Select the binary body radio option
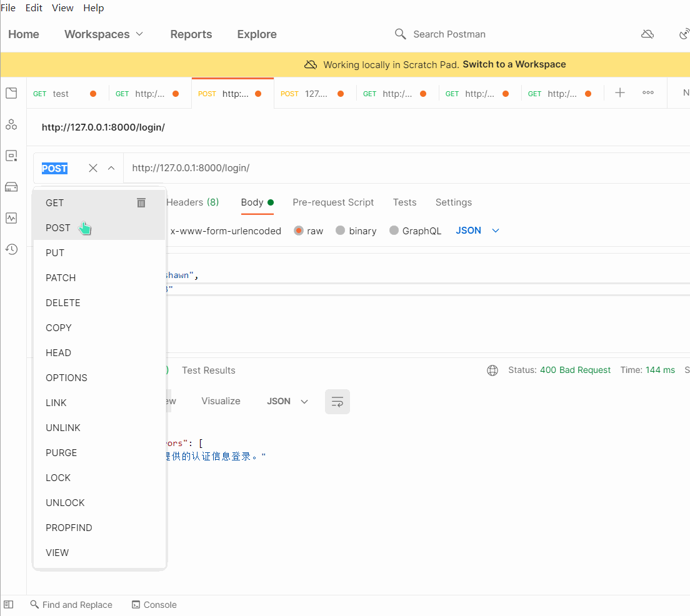 (341, 231)
